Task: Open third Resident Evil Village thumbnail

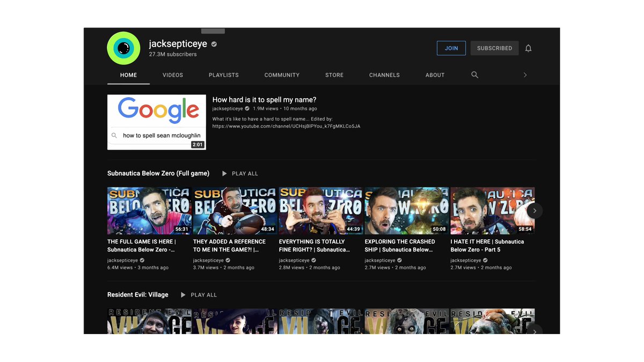Action: 321,321
